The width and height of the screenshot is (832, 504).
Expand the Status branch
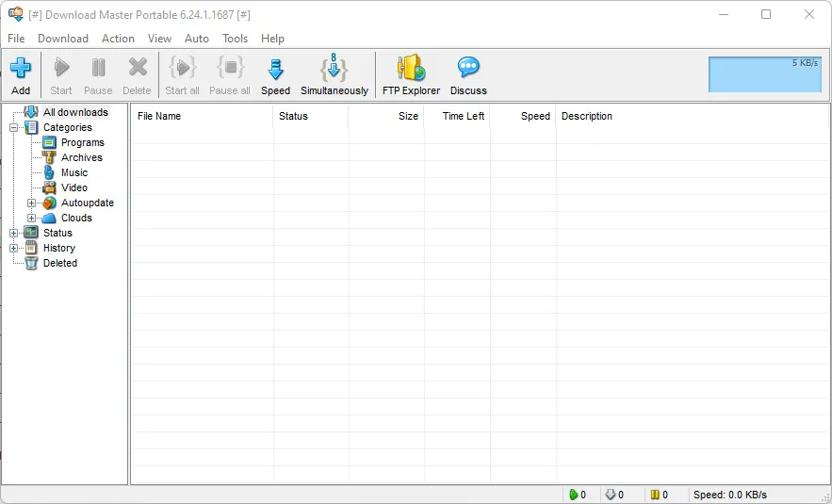[14, 233]
